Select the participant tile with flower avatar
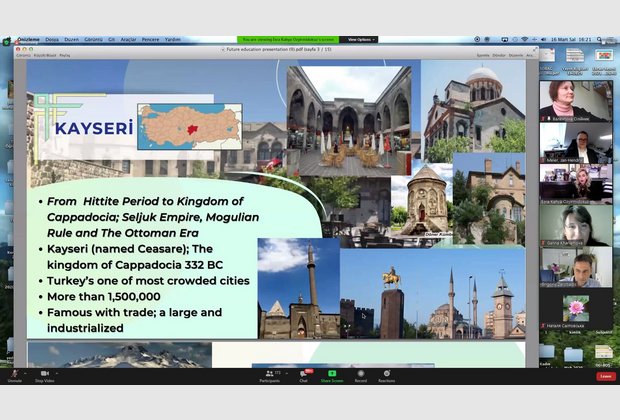Image resolution: width=620 pixels, height=420 pixels. 576,309
